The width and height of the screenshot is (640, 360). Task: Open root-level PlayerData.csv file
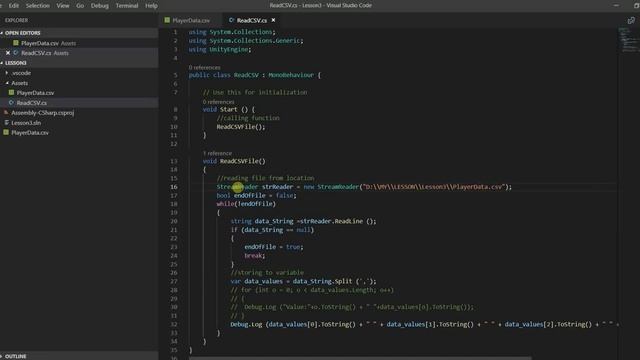pyautogui.click(x=30, y=133)
